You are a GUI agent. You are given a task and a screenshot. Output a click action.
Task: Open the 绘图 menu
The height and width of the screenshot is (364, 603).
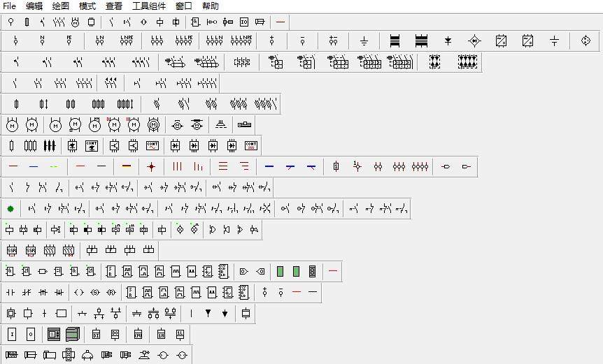tap(61, 6)
